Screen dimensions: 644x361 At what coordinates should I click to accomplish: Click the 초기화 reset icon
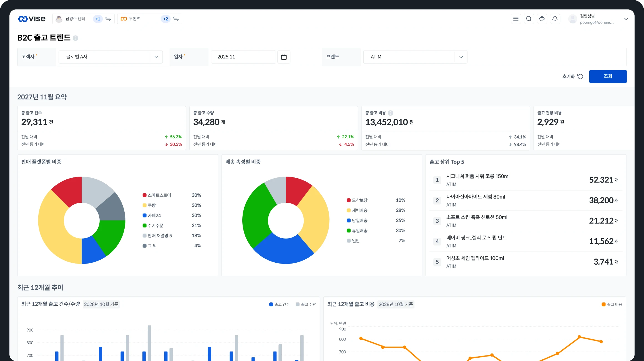pyautogui.click(x=580, y=76)
